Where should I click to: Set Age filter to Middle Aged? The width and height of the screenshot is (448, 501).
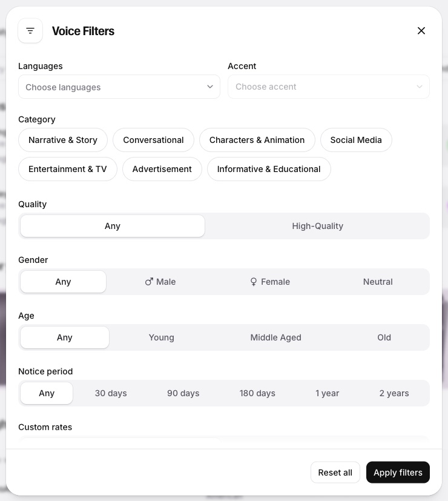(x=275, y=337)
